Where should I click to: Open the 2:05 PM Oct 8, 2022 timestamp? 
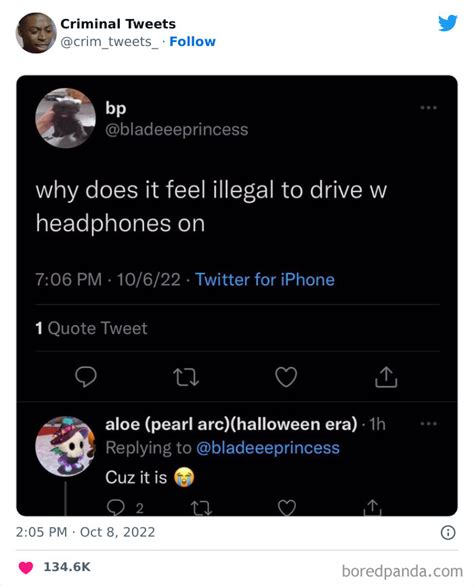[x=85, y=532]
